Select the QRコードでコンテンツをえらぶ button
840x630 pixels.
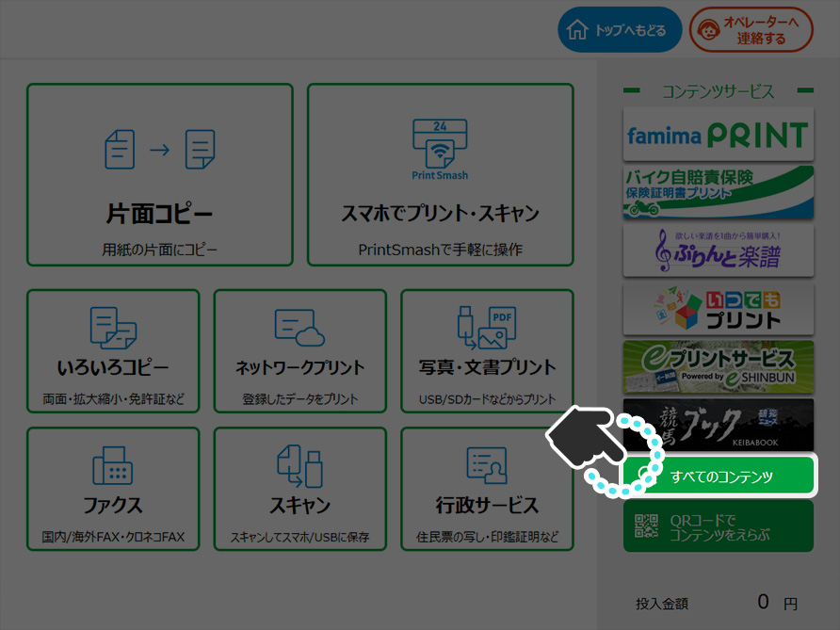coord(719,526)
